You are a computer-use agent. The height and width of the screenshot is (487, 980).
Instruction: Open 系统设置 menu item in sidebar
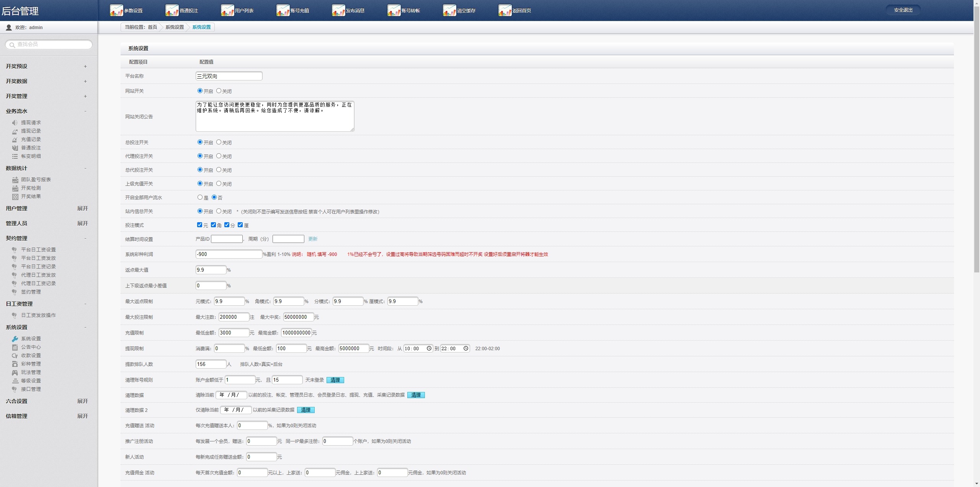pos(31,338)
